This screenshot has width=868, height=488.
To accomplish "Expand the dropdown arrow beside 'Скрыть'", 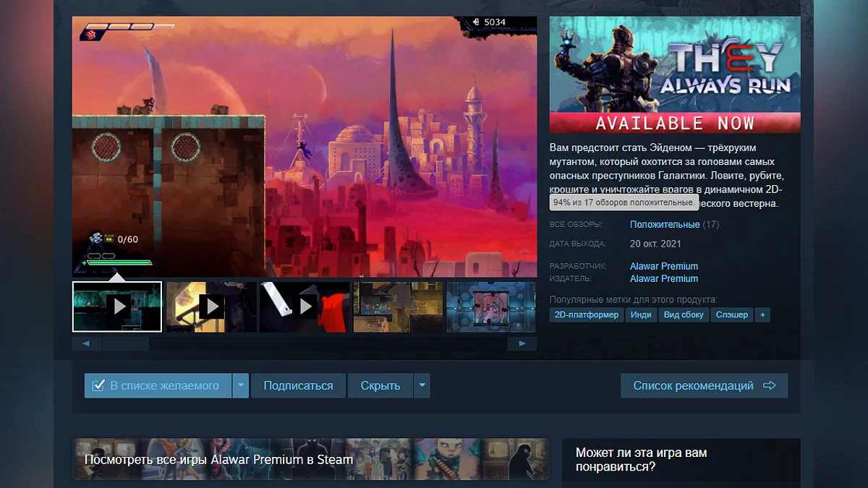I will tap(422, 385).
